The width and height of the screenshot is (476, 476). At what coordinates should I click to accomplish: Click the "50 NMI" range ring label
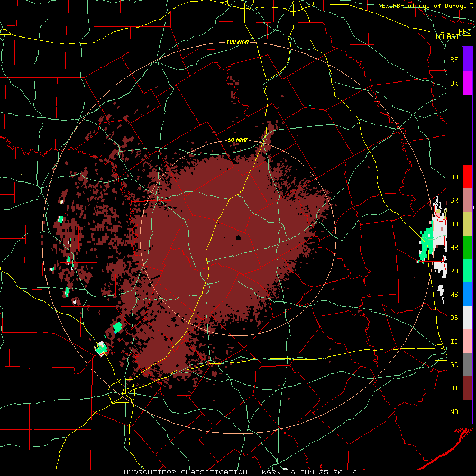pos(237,140)
